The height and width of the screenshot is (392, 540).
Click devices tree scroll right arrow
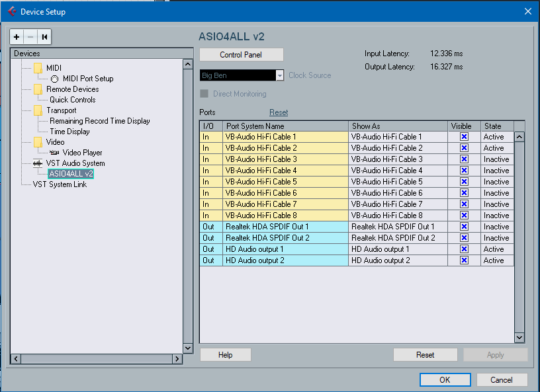click(x=177, y=359)
